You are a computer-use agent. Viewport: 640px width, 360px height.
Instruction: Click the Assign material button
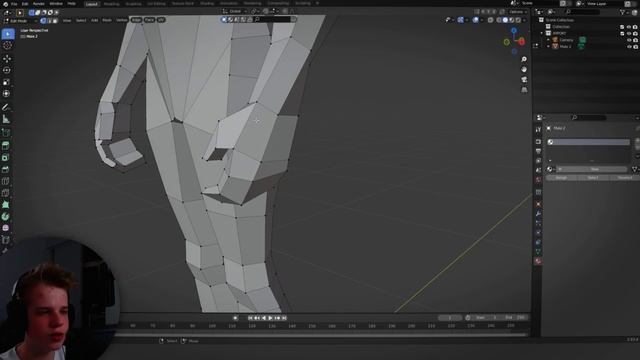coord(561,178)
